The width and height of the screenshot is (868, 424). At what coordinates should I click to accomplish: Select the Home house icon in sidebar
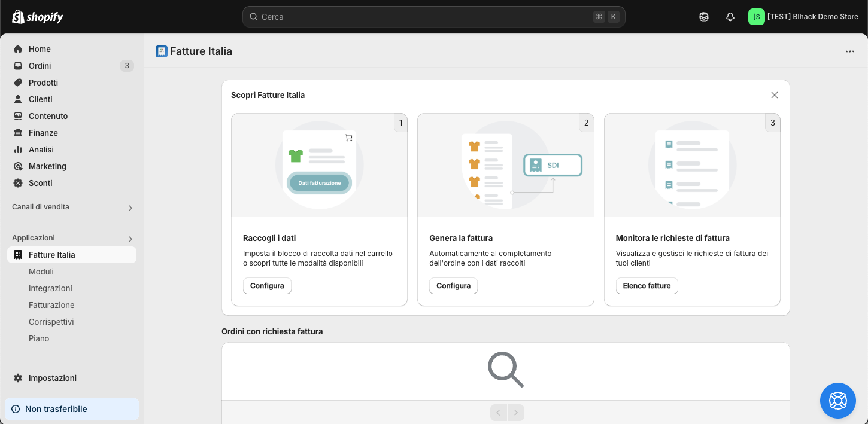click(18, 49)
